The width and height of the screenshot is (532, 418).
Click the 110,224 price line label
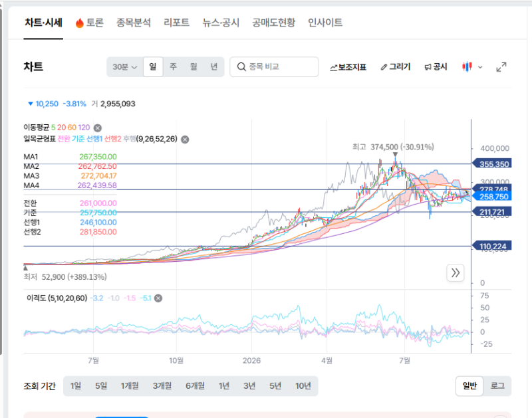(492, 246)
